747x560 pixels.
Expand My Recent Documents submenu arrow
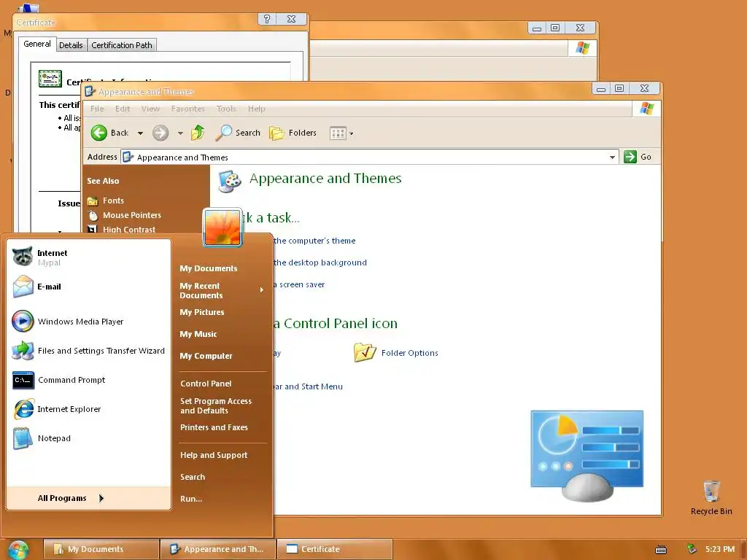point(262,290)
